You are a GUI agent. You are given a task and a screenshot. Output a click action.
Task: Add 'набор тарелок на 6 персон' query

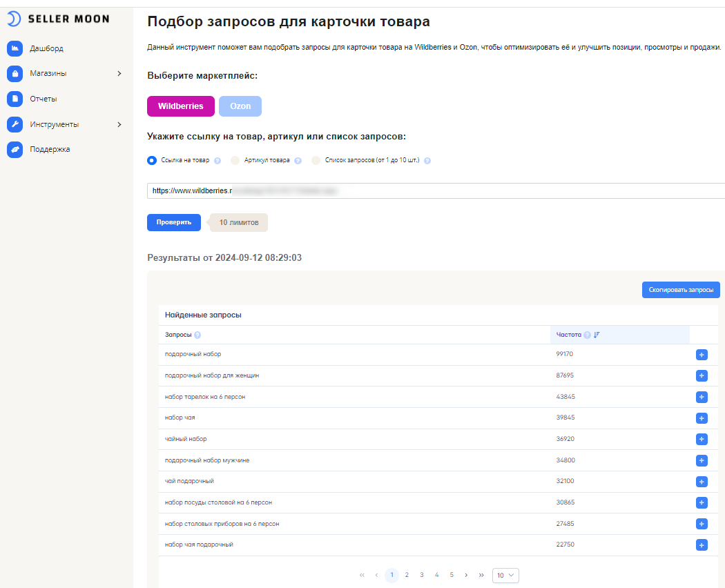pos(702,397)
